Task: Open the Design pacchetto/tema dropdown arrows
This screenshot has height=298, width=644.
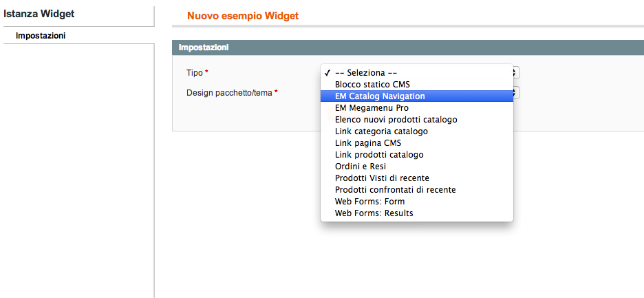Action: click(x=516, y=92)
